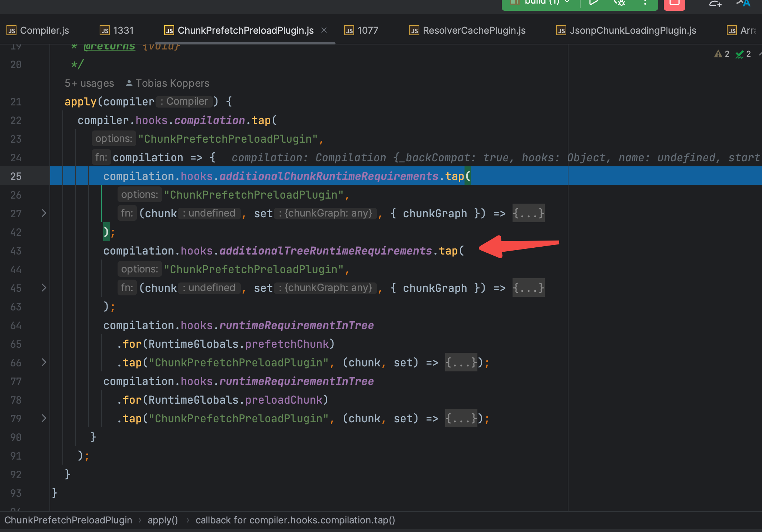Expand folded code at line 45

pos(44,288)
